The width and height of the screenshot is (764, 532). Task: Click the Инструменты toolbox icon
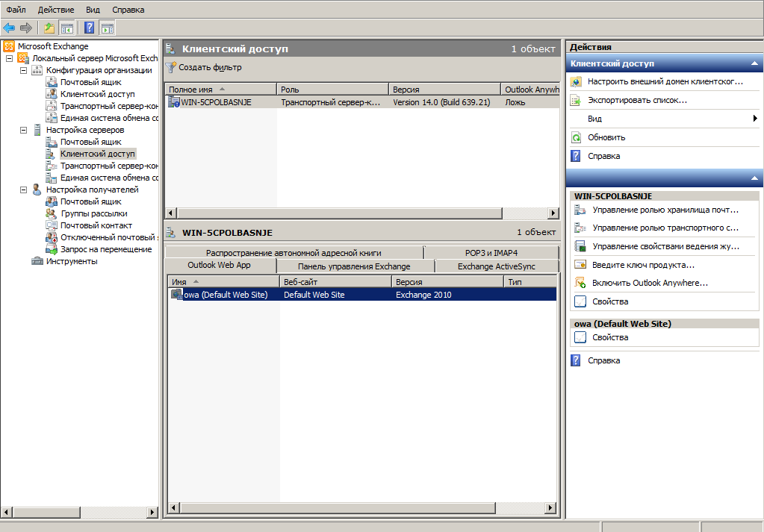pyautogui.click(x=37, y=261)
